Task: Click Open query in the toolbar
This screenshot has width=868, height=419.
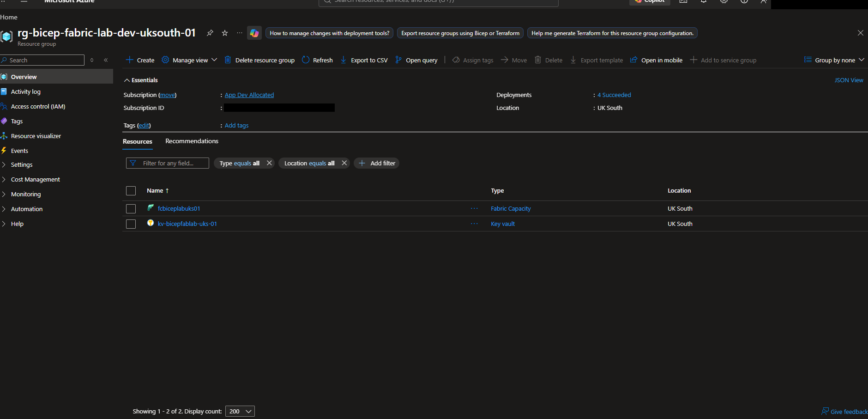Action: [x=416, y=60]
